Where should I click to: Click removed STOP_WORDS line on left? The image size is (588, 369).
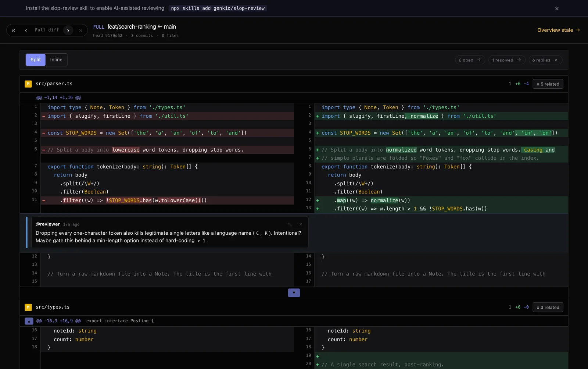pyautogui.click(x=167, y=133)
